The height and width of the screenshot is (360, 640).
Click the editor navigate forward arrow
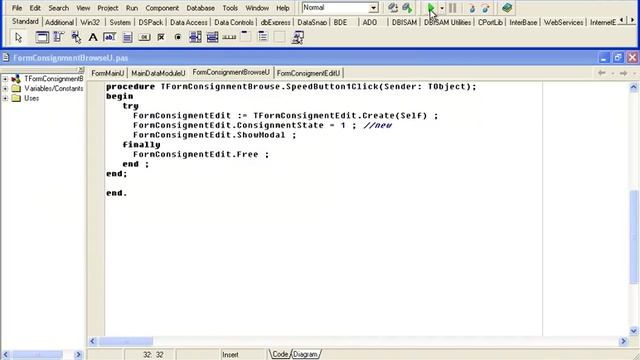[x=623, y=73]
